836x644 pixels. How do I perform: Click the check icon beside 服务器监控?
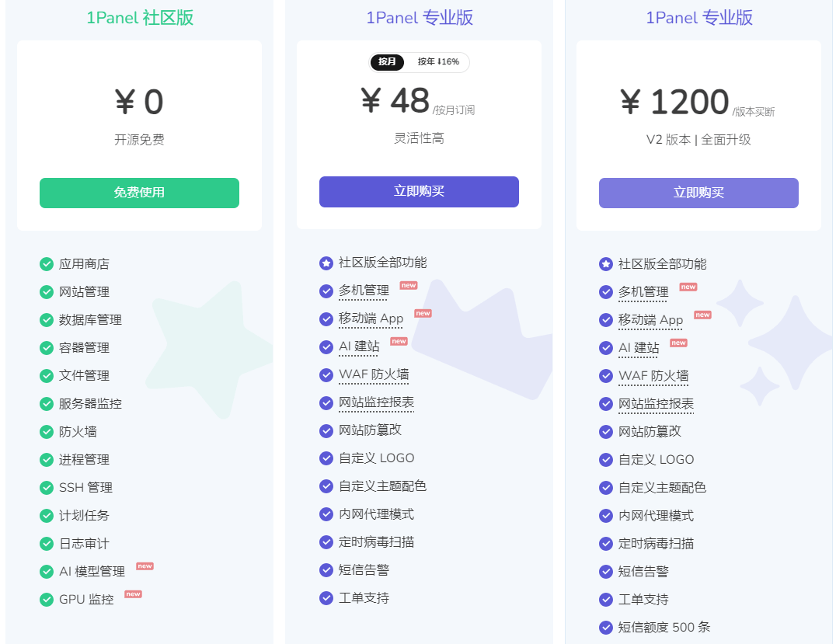47,403
